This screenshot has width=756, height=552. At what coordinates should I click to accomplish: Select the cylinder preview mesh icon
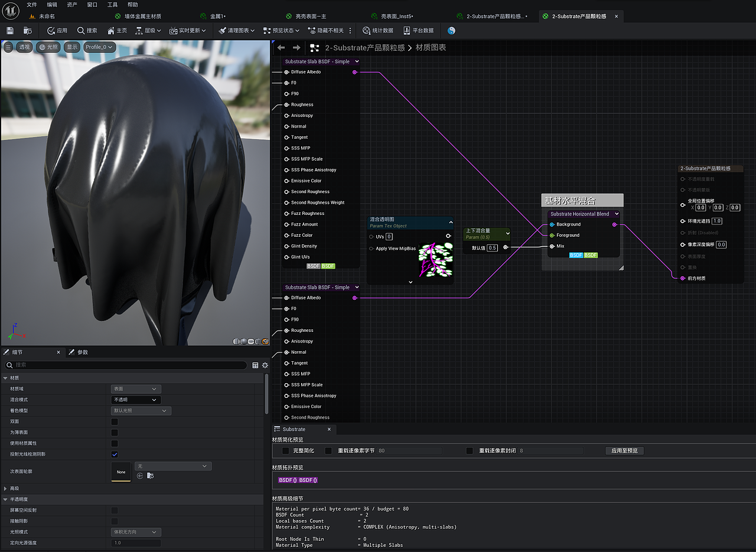pyautogui.click(x=237, y=341)
